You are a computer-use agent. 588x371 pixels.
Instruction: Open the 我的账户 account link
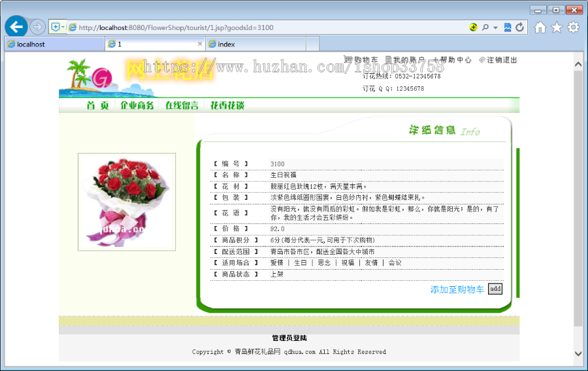(x=405, y=59)
